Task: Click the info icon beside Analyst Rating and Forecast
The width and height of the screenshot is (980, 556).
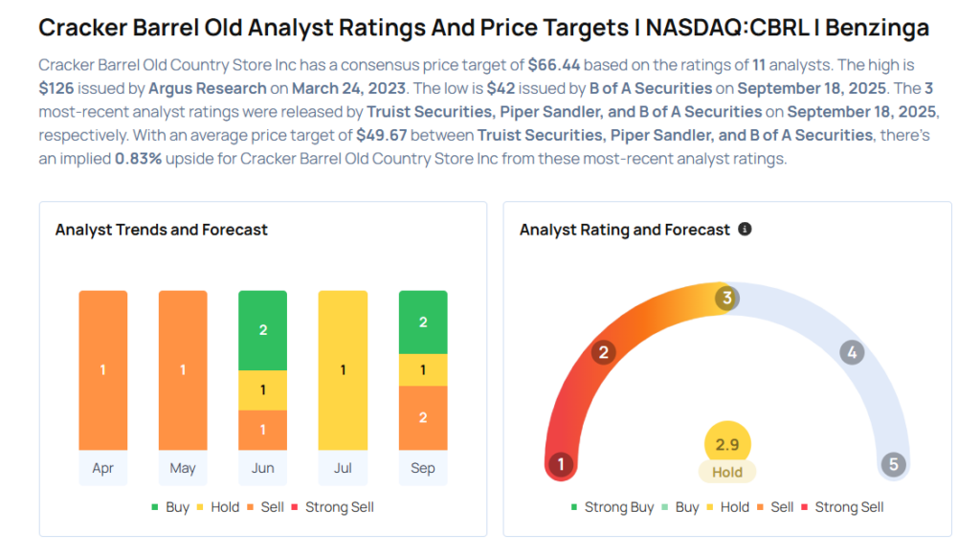Action: 745,230
